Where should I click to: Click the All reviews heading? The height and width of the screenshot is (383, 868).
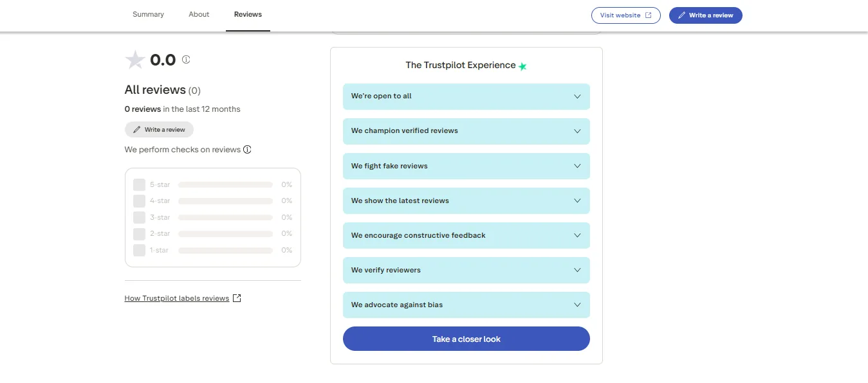pyautogui.click(x=155, y=90)
